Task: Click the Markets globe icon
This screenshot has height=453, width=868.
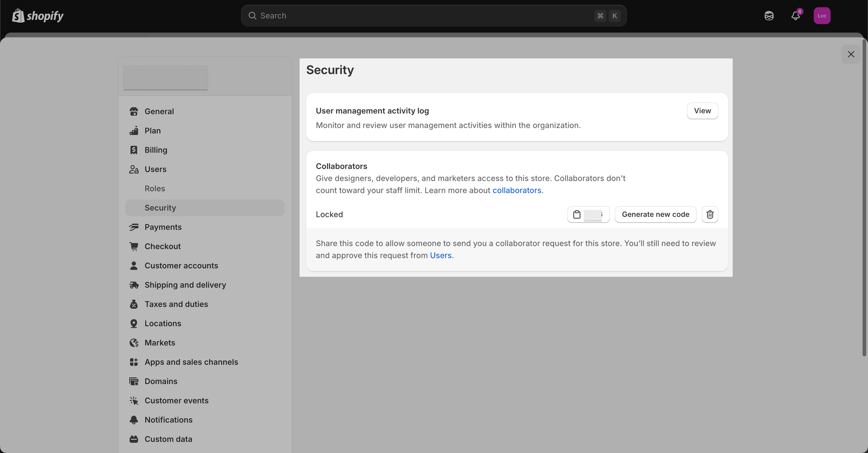Action: click(134, 342)
